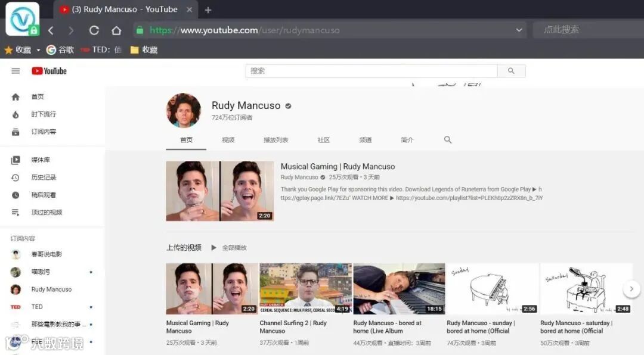The height and width of the screenshot is (355, 644).
Task: Show next uploaded videos with right chevron
Action: [x=631, y=289]
